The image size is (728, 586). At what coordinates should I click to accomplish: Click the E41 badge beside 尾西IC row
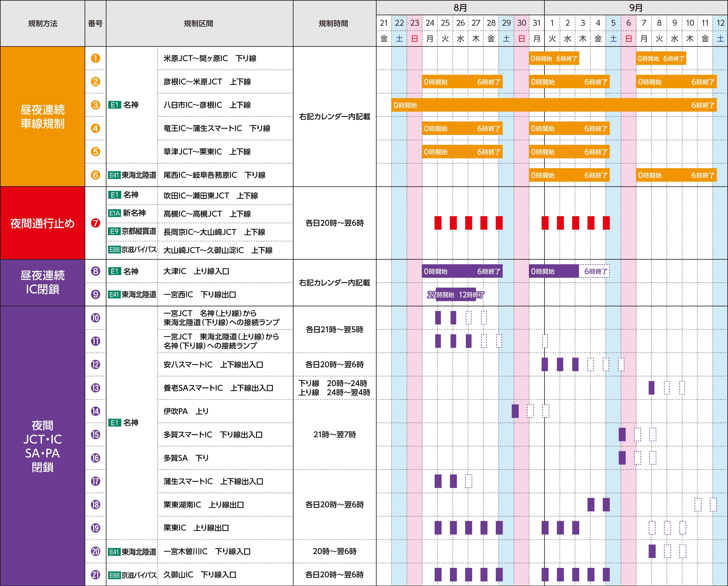115,175
